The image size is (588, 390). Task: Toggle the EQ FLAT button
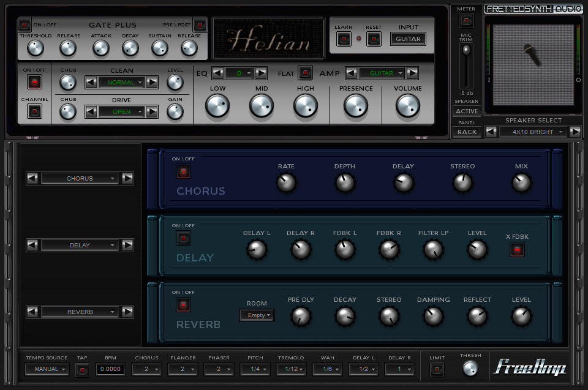click(305, 73)
